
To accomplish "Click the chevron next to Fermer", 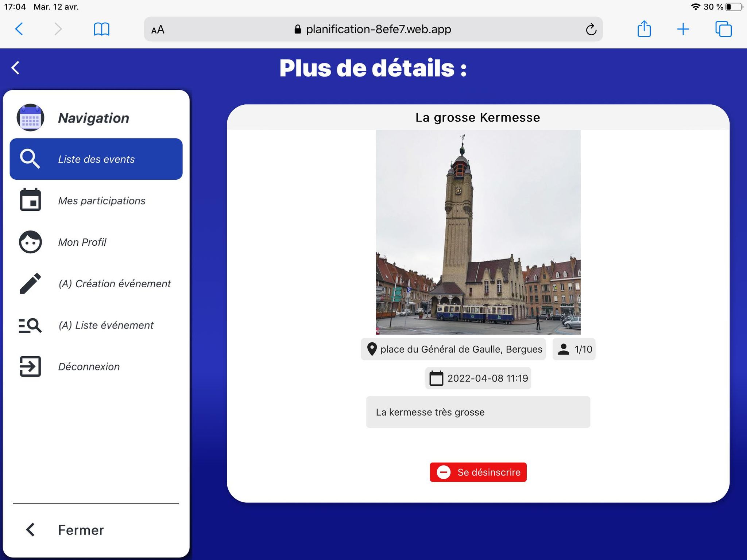I will point(30,530).
